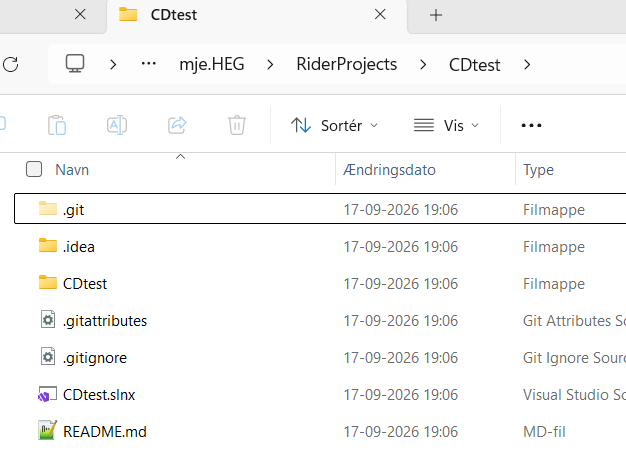The image size is (626, 473).
Task: Expand chevron after mje.HEG
Action: coord(270,64)
